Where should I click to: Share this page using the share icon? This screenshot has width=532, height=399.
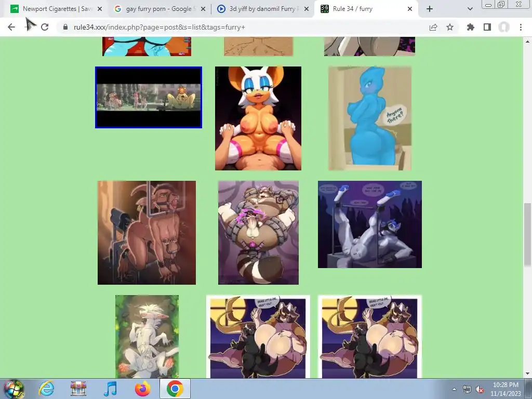(433, 27)
